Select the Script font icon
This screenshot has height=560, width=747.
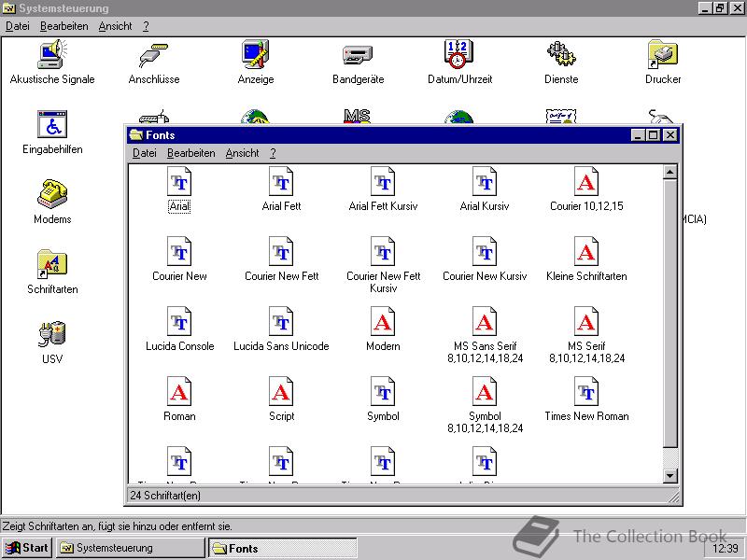pyautogui.click(x=281, y=391)
